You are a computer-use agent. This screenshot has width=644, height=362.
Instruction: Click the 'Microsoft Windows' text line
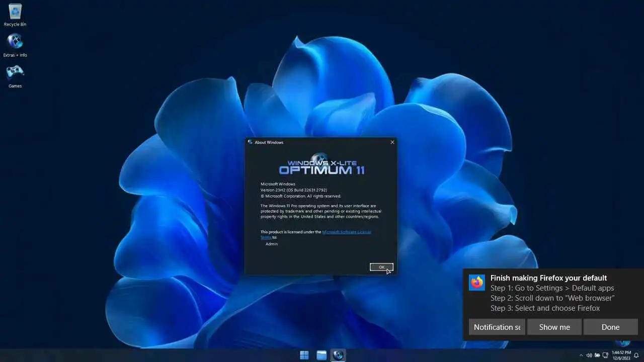[x=278, y=184]
